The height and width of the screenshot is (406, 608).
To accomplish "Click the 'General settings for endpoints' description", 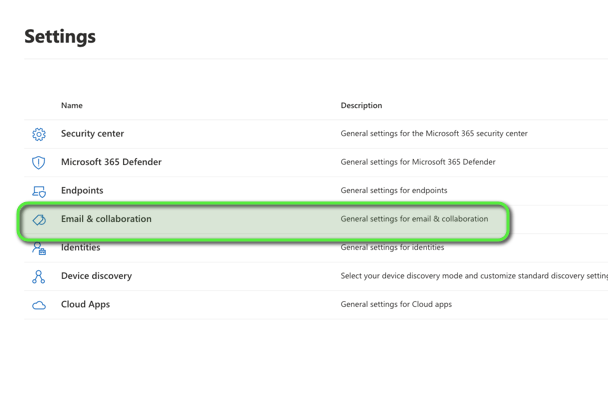I will [394, 190].
